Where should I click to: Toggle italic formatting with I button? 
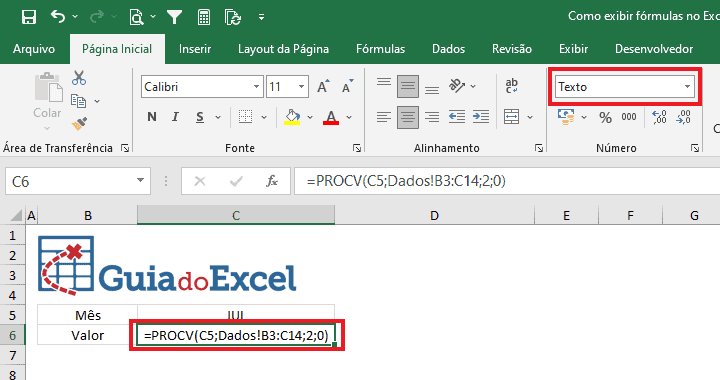(x=175, y=117)
